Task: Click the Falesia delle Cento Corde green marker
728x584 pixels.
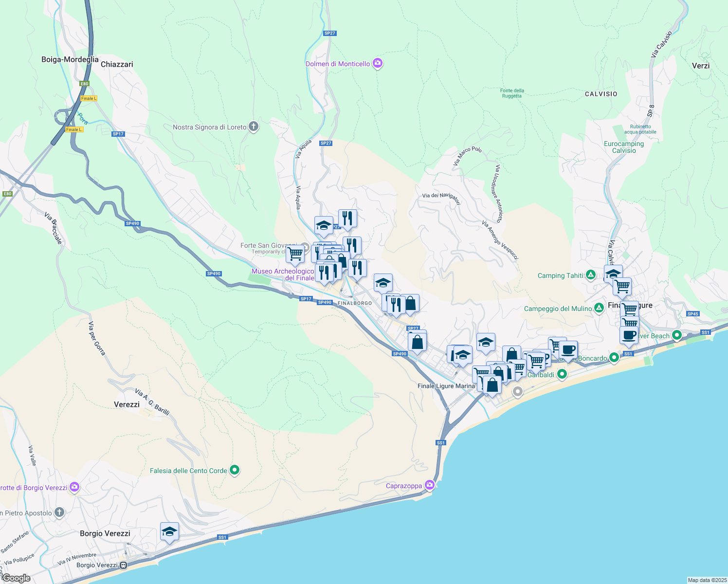Action: pyautogui.click(x=235, y=470)
